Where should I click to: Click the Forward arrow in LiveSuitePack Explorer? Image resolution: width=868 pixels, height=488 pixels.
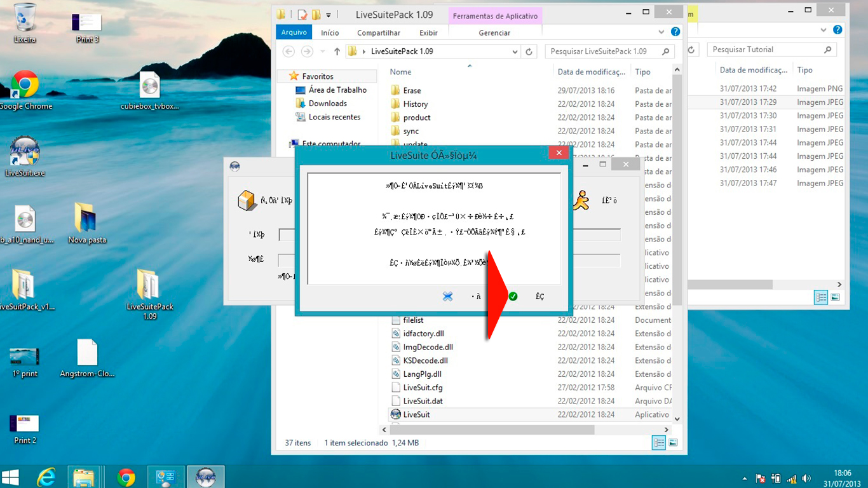[307, 51]
